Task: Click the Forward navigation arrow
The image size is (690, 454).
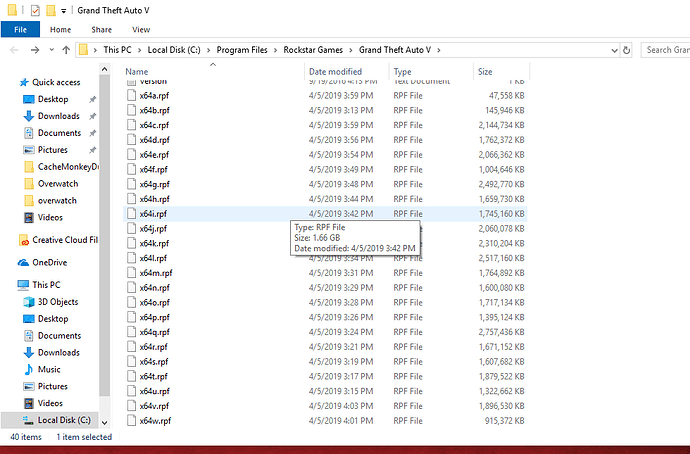Action: click(35, 50)
